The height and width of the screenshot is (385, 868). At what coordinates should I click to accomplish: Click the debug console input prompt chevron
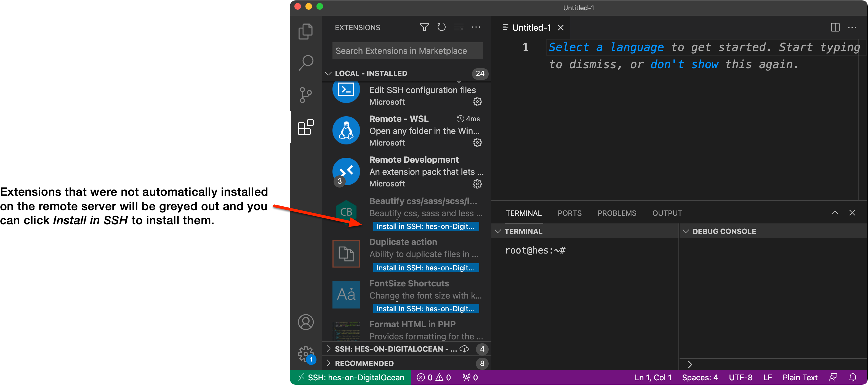coord(690,364)
